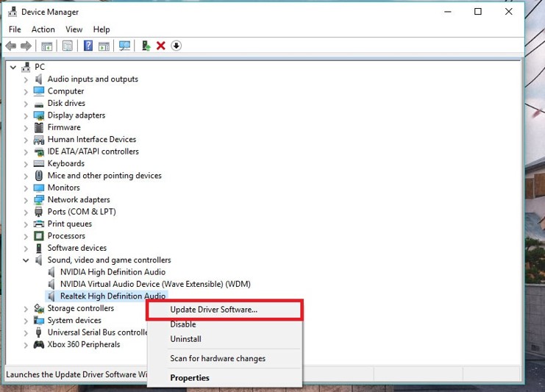Select Firmware category label

click(x=64, y=127)
